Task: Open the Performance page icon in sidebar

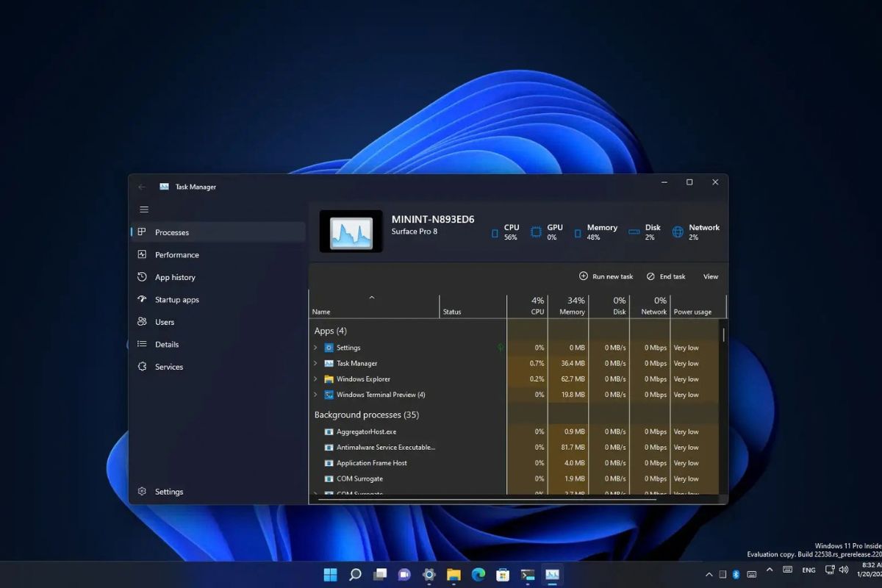Action: pos(142,254)
